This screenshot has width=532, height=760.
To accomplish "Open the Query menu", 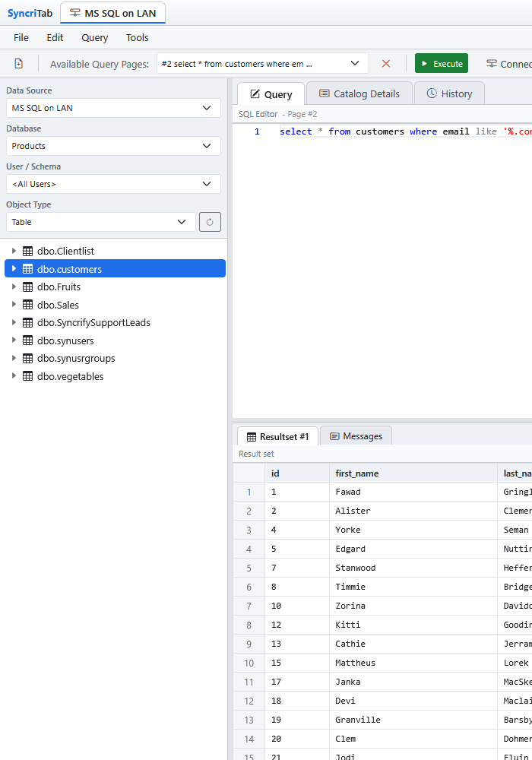I will pos(94,37).
